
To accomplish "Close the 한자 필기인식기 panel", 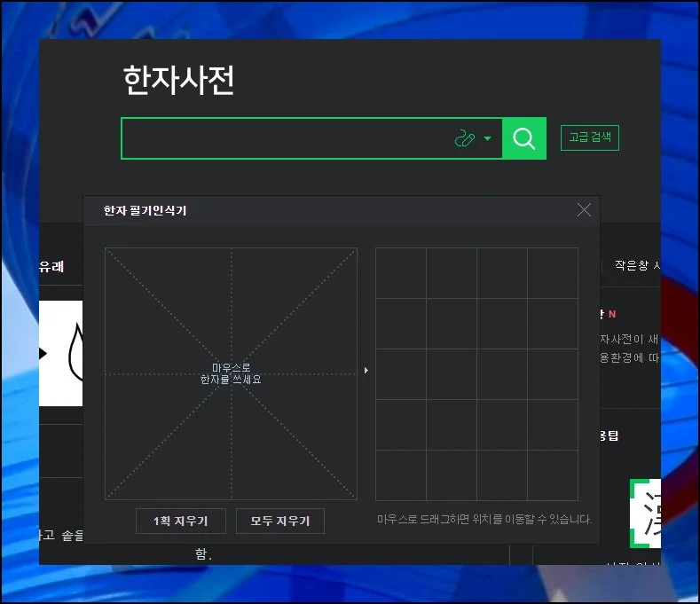I will 584,210.
